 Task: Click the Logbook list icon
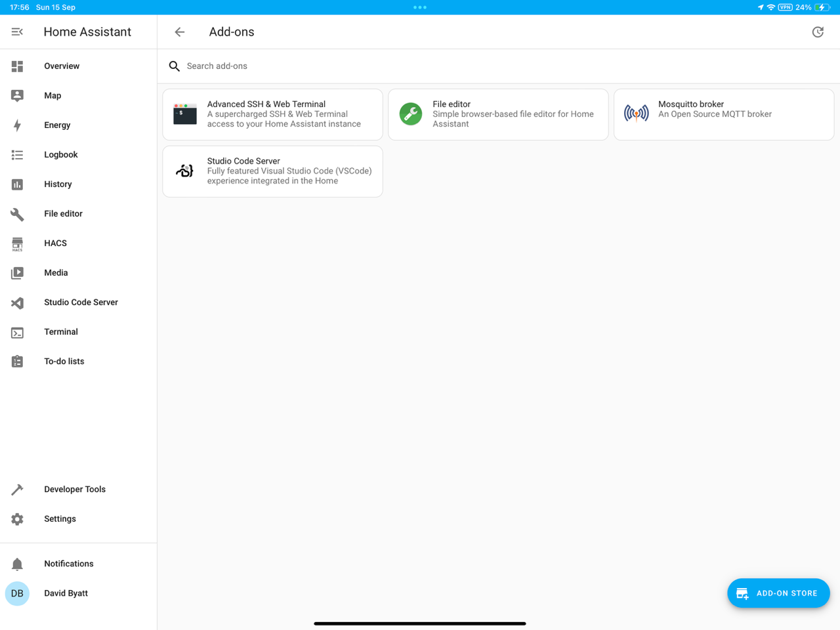click(17, 155)
